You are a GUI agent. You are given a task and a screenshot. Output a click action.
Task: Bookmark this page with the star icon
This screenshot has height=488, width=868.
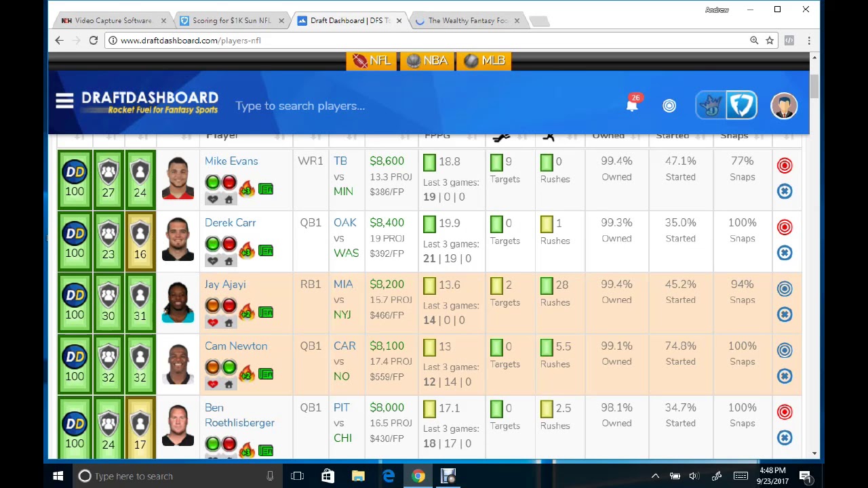tap(770, 41)
